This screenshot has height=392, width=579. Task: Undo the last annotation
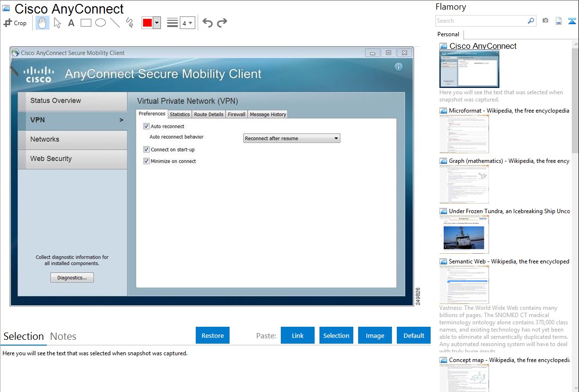(x=207, y=23)
